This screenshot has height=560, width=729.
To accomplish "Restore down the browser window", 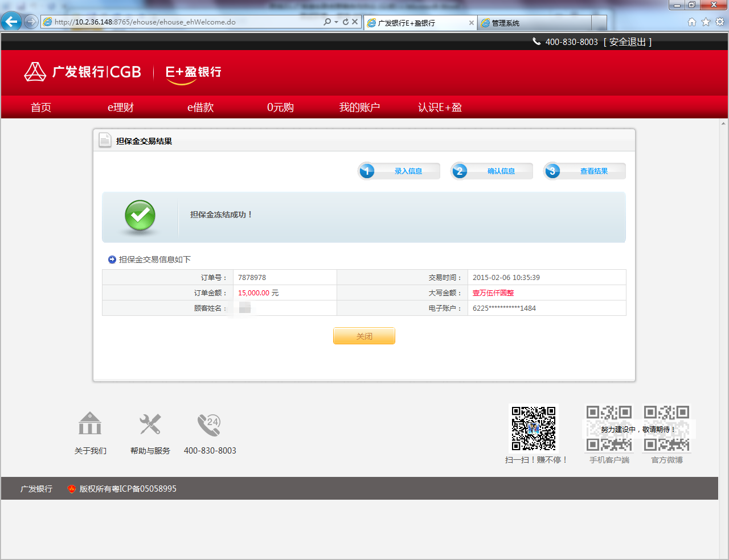I will (692, 5).
